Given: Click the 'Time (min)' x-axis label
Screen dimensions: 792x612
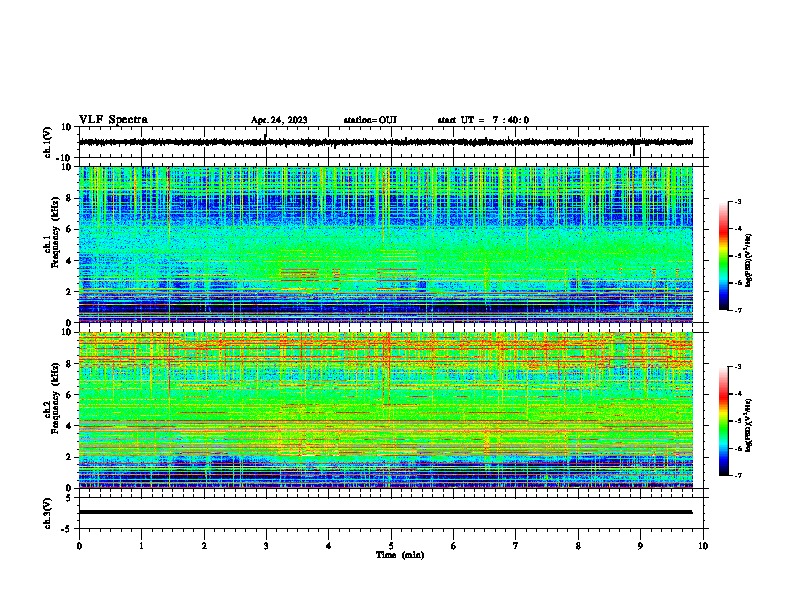Looking at the screenshot, I should point(400,555).
